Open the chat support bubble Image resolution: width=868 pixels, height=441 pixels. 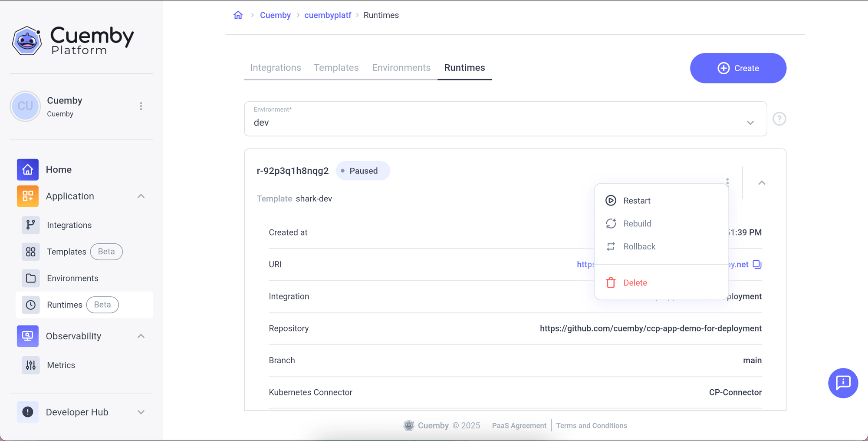(x=842, y=383)
